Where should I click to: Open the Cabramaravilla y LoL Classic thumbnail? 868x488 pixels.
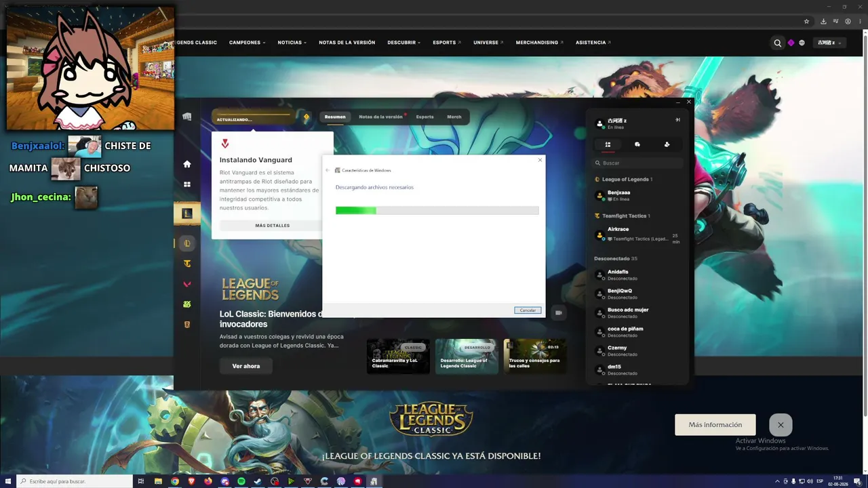pos(398,357)
